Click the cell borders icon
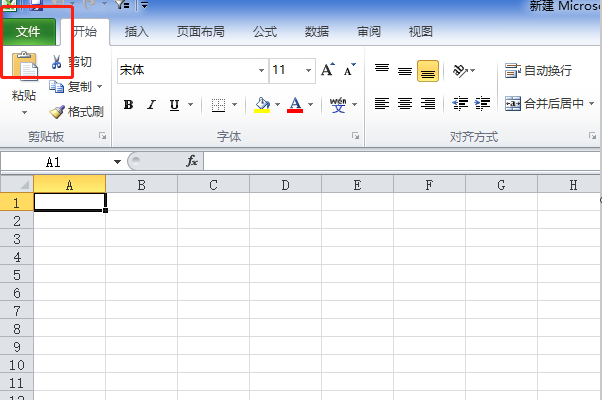 (x=218, y=105)
